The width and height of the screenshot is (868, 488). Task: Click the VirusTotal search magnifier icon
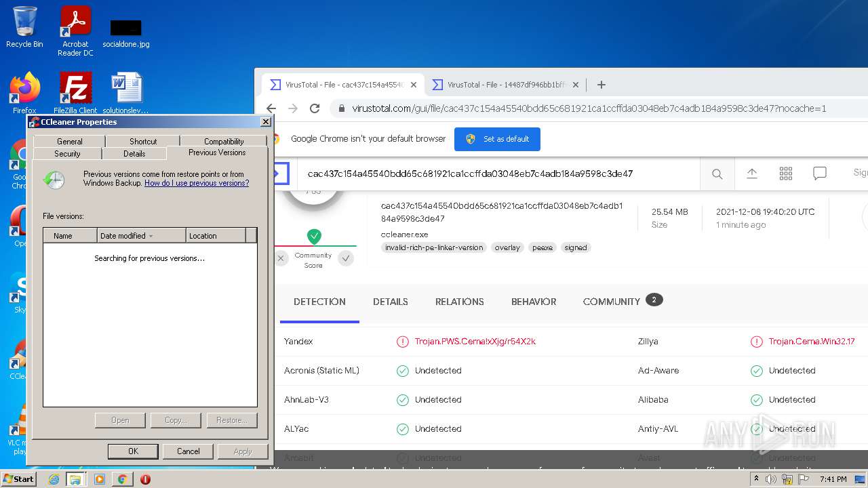coord(717,174)
